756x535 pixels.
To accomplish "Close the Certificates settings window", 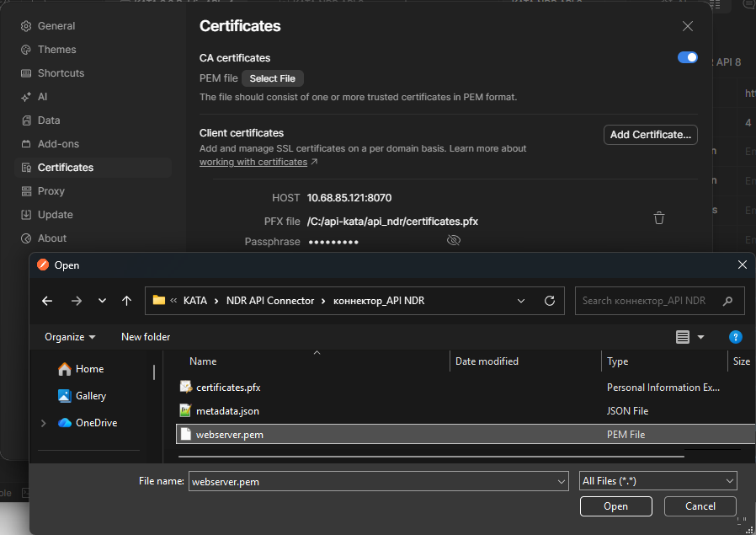I will (x=688, y=26).
